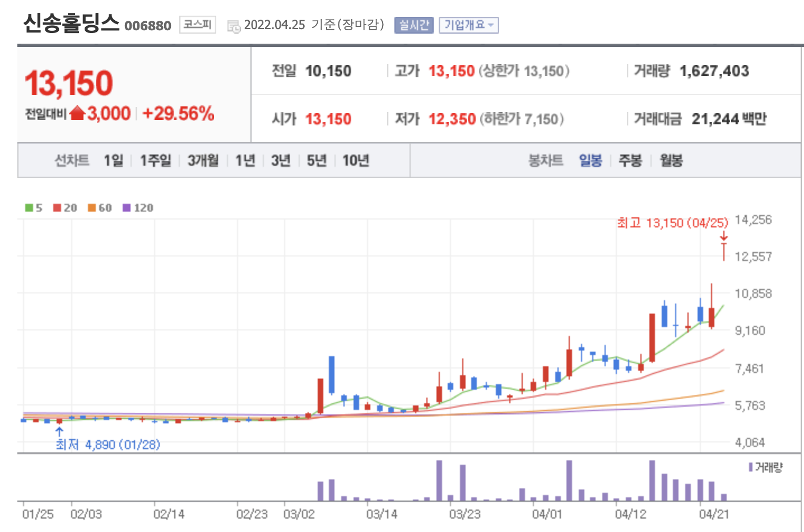Select the 5년 line chart period
804x532 pixels.
point(317,161)
